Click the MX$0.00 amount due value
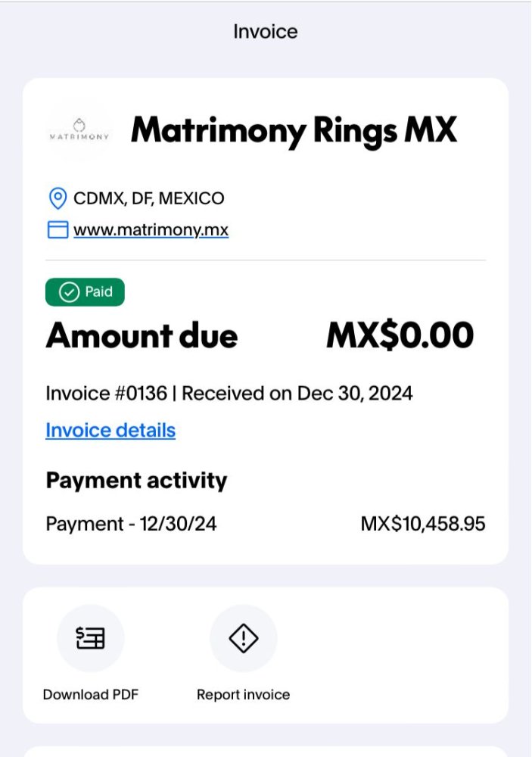 point(400,335)
